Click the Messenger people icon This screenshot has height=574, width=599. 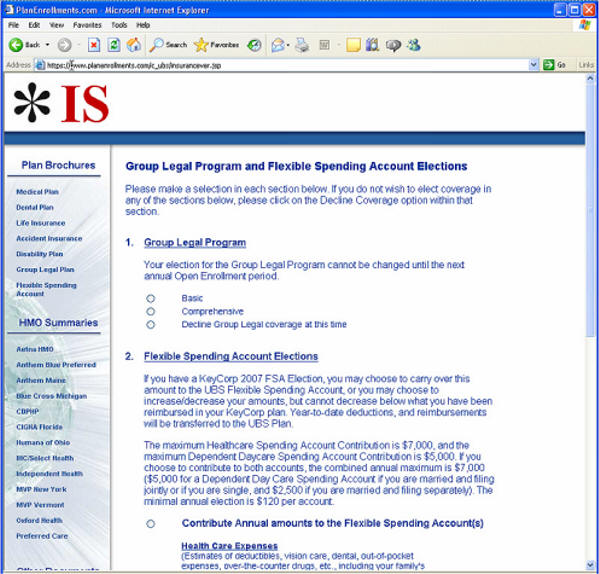(414, 45)
